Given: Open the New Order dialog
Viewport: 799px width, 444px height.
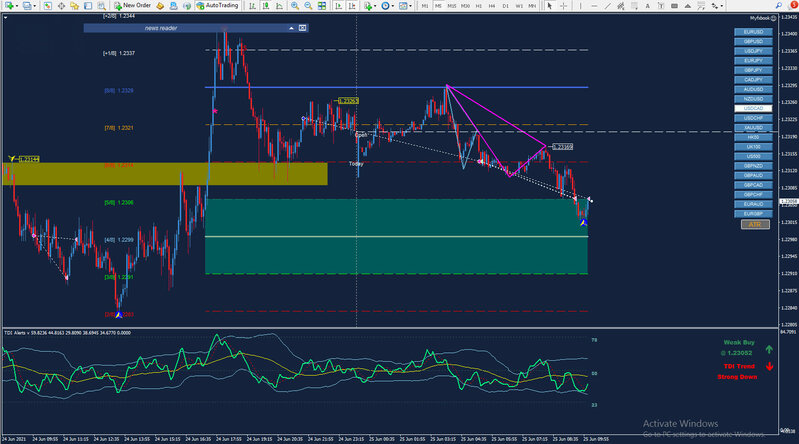Looking at the screenshot, I should coord(132,6).
